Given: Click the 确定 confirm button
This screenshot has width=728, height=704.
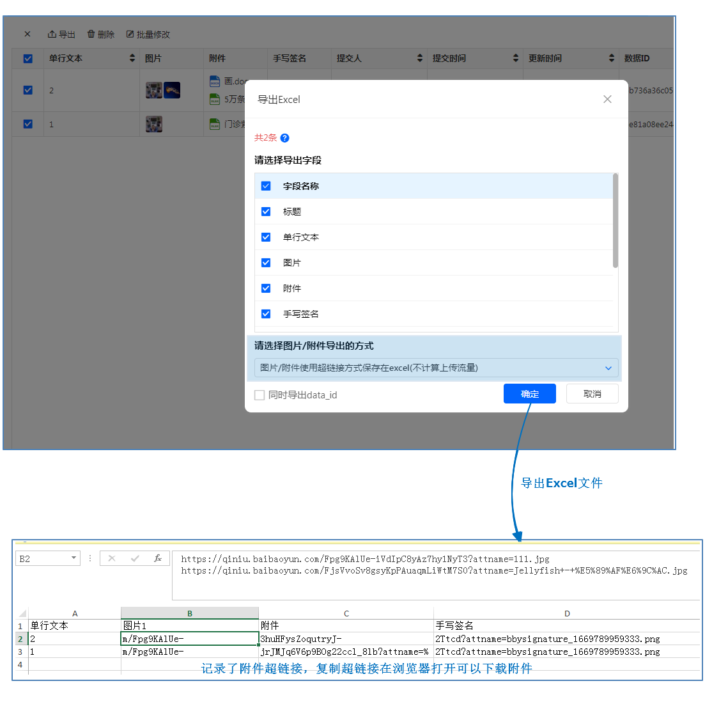Looking at the screenshot, I should [529, 394].
